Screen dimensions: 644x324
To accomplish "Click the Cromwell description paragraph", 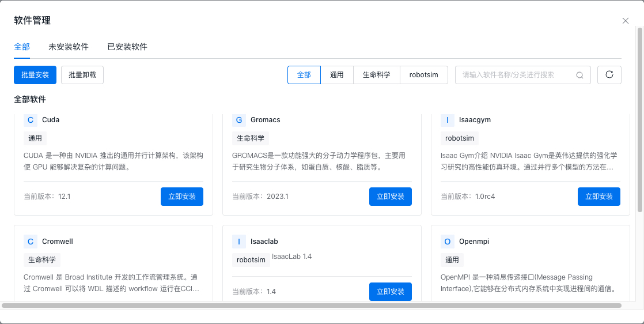I will [112, 283].
